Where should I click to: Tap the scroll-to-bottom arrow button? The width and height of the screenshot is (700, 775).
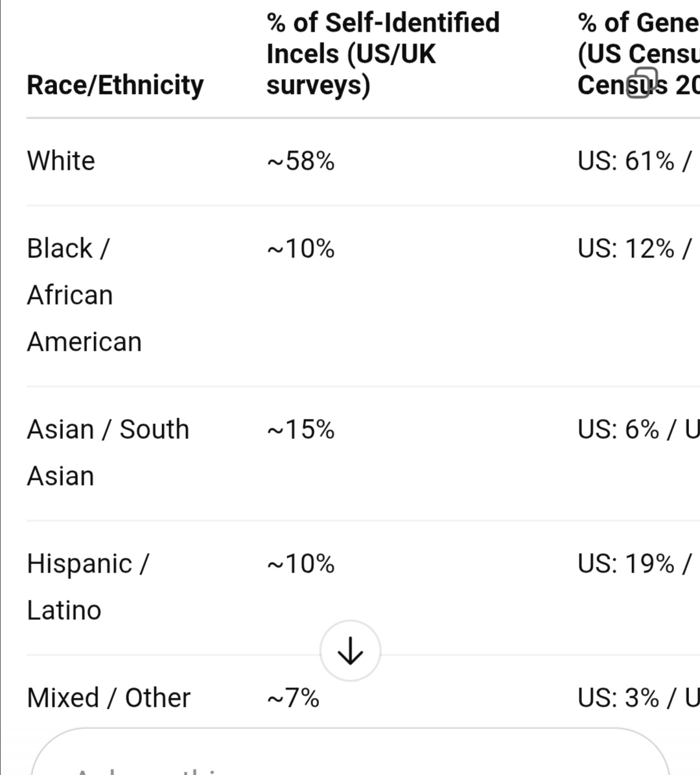(x=350, y=650)
